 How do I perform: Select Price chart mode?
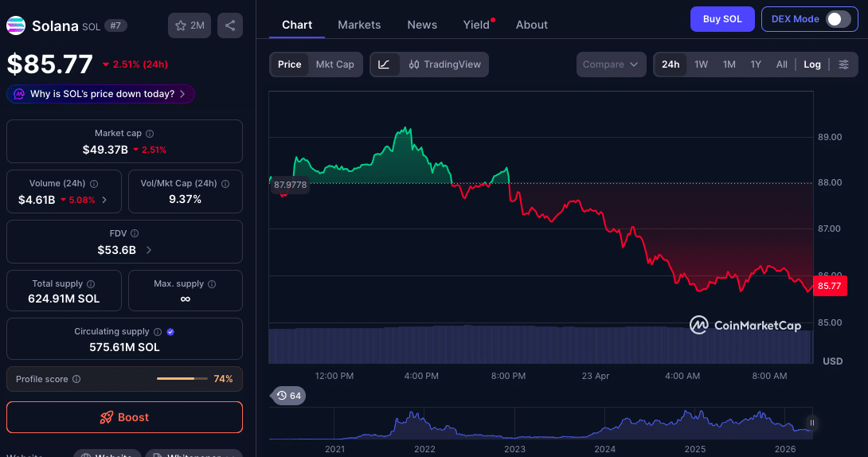pos(290,64)
